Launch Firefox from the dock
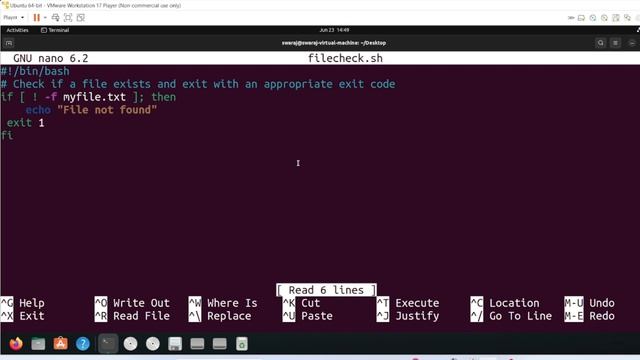The height and width of the screenshot is (360, 640). click(16, 344)
